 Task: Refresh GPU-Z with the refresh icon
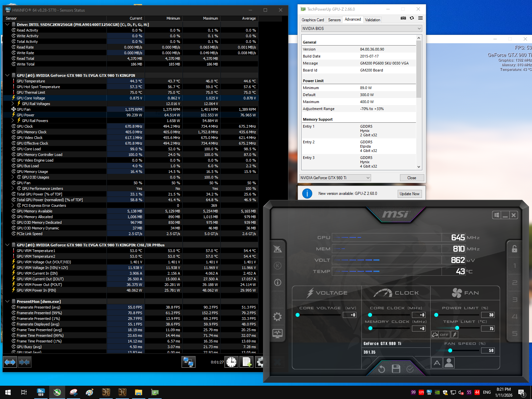pos(412,18)
